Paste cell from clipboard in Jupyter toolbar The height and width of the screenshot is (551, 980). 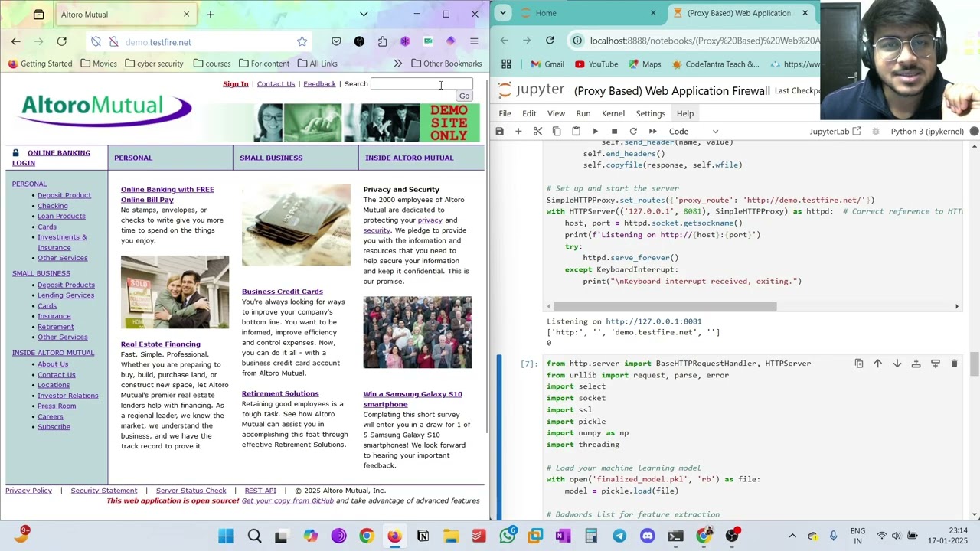coord(576,132)
